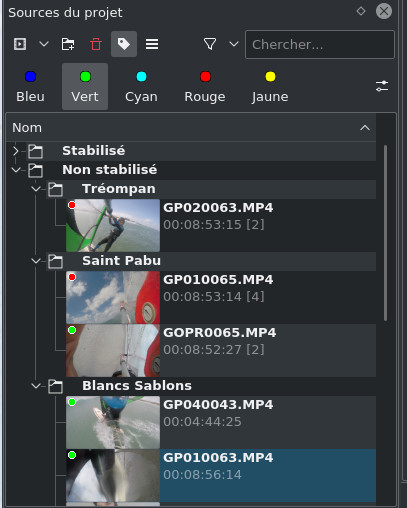The height and width of the screenshot is (508, 407).
Task: Click the create folder icon
Action: (68, 44)
